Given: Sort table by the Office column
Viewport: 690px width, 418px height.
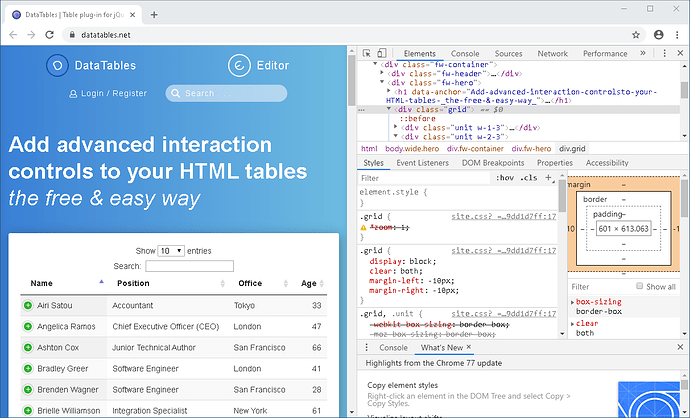Looking at the screenshot, I should (261, 283).
